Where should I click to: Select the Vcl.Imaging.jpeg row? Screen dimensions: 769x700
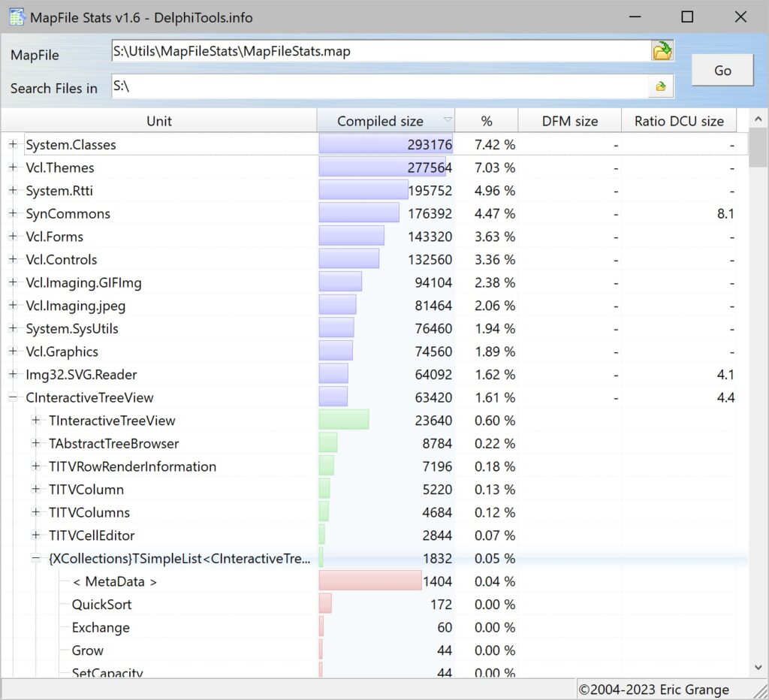[x=374, y=306]
